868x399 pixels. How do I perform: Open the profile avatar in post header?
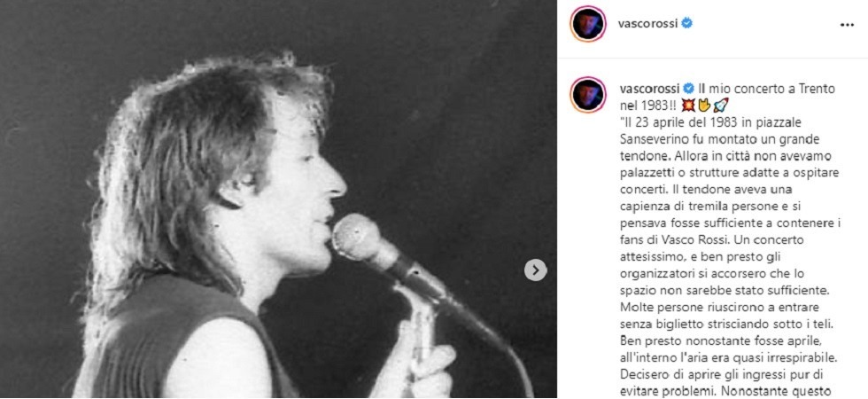[588, 24]
